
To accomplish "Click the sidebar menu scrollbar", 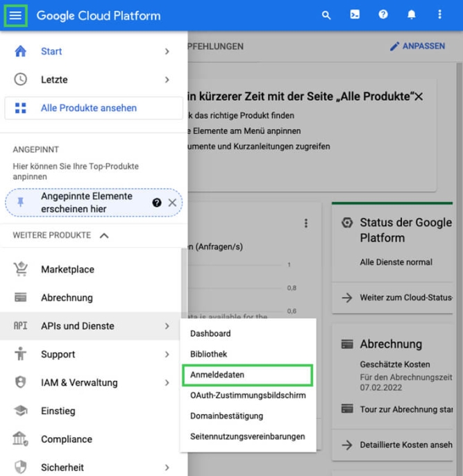I will (x=184, y=282).
